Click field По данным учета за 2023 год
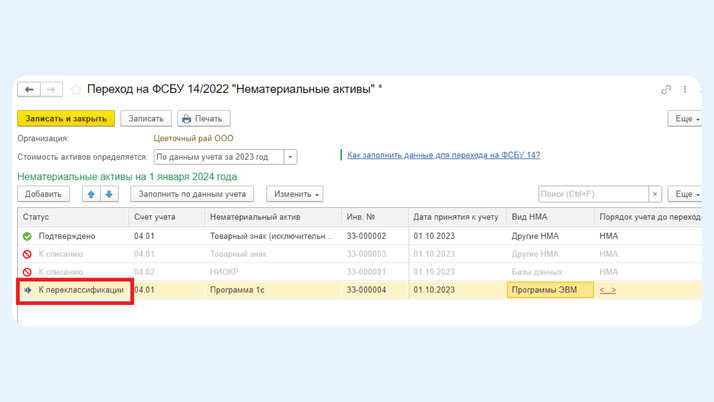The height and width of the screenshot is (402, 714). pyautogui.click(x=219, y=157)
